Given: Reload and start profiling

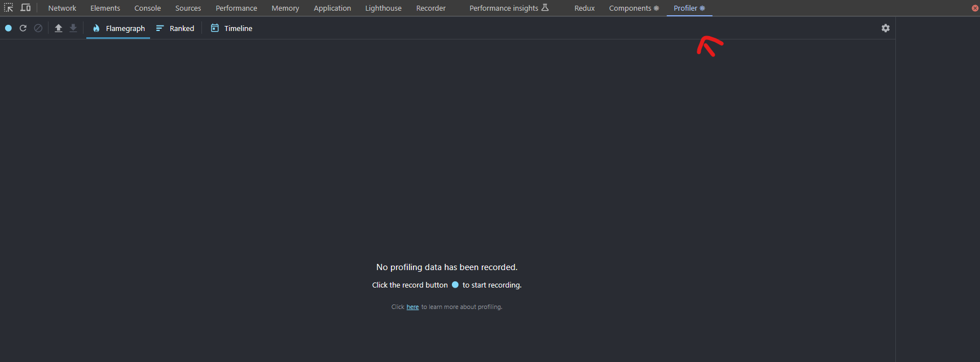Looking at the screenshot, I should (23, 28).
